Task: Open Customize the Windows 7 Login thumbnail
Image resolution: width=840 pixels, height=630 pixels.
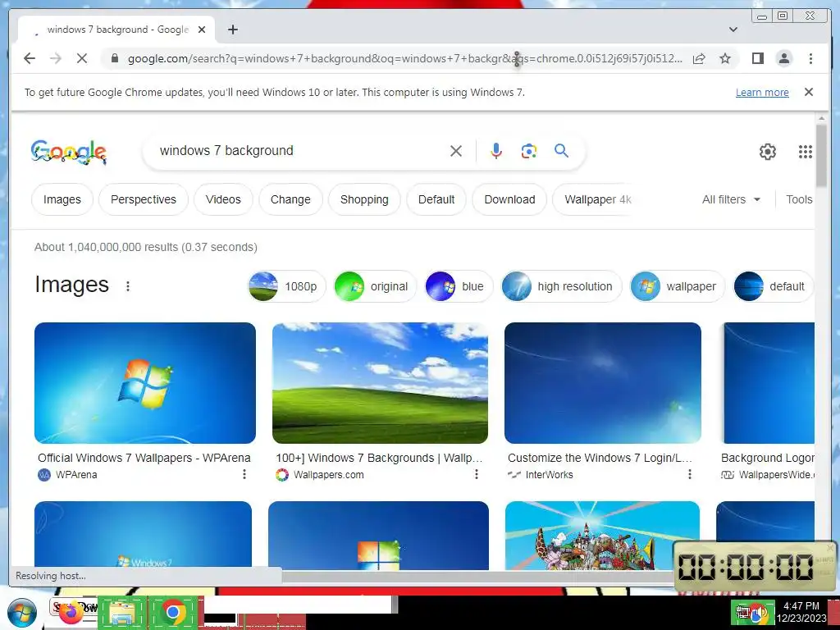Action: click(603, 383)
